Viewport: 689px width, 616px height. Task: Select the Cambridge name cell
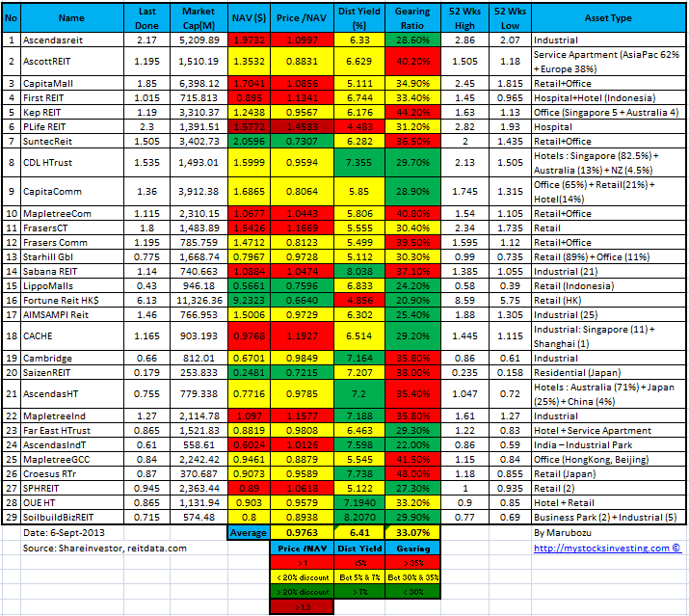click(x=72, y=359)
